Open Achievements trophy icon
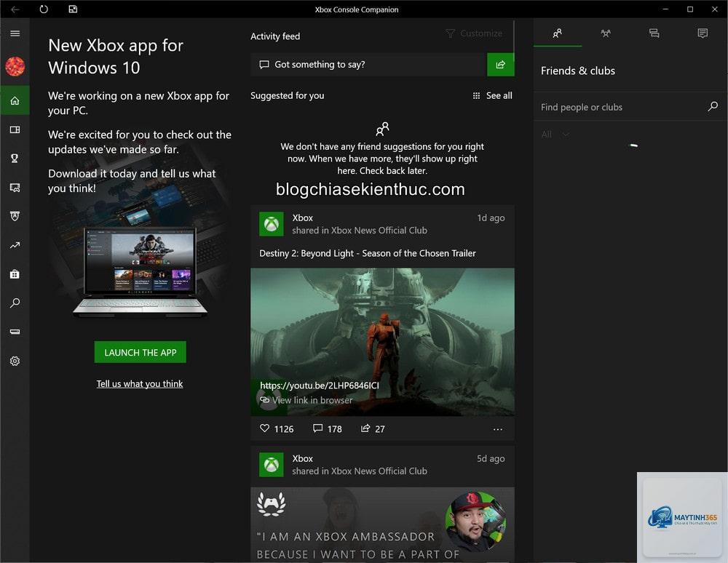The height and width of the screenshot is (563, 728). point(15,159)
